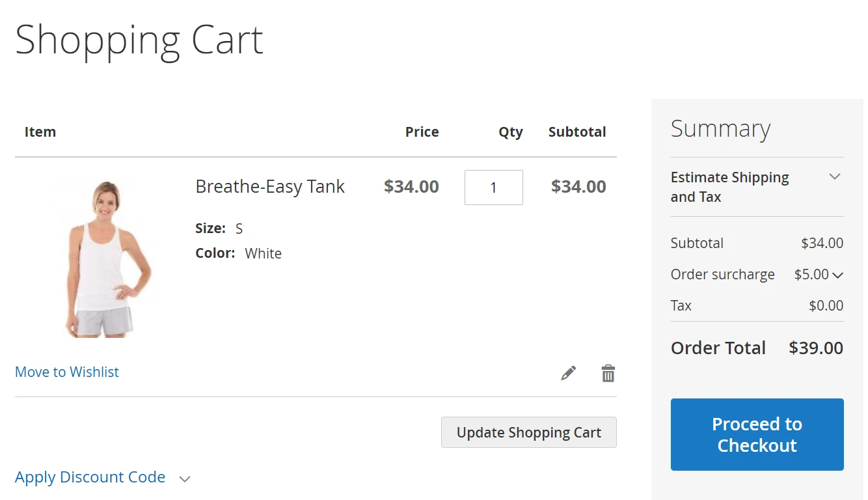Click the Qty column header

pyautogui.click(x=510, y=132)
